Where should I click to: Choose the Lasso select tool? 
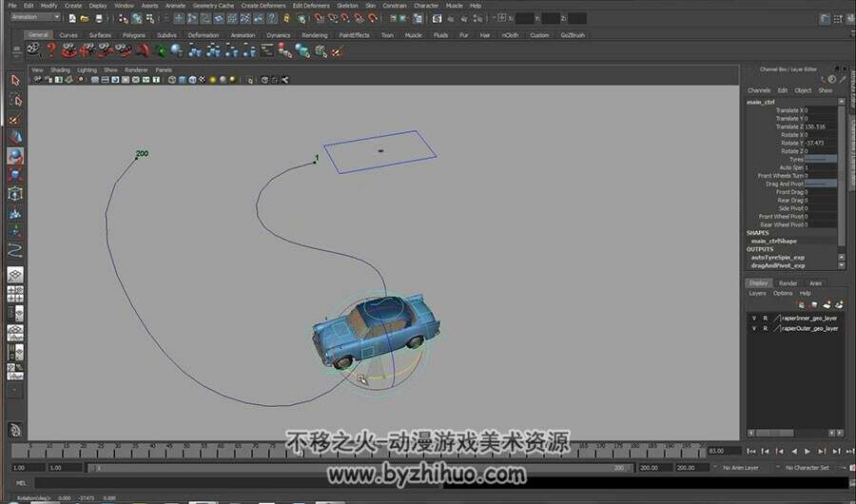[15, 100]
